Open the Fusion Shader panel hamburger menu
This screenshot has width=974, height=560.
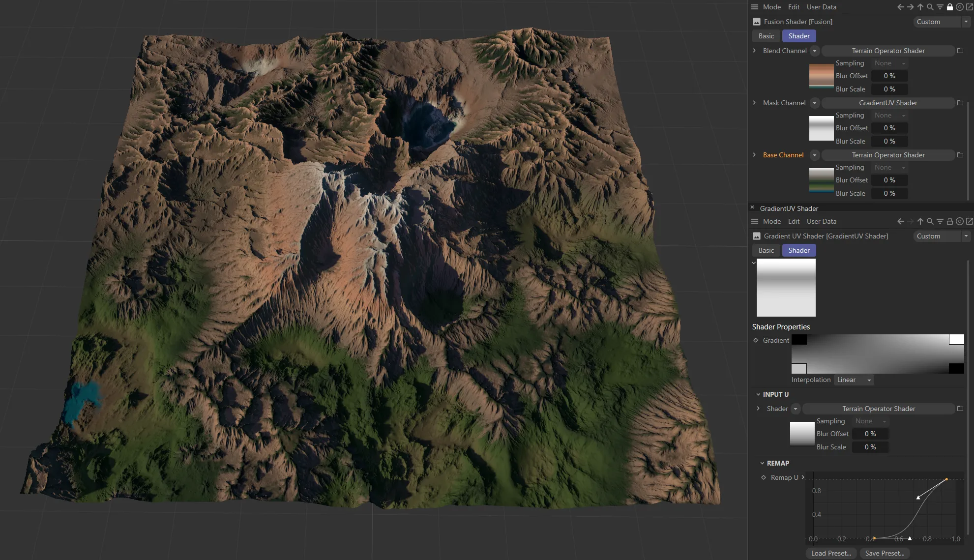point(755,7)
